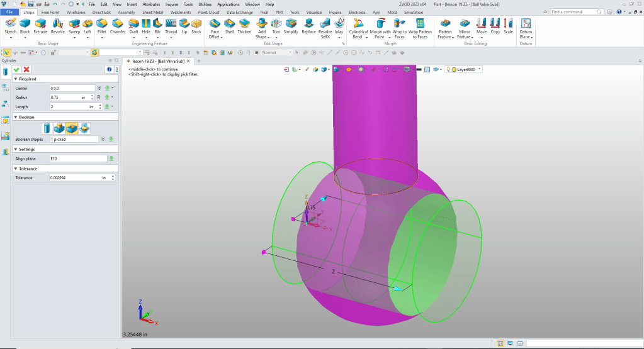Open the Inquire menu
The width and height of the screenshot is (644, 349).
tap(172, 4)
